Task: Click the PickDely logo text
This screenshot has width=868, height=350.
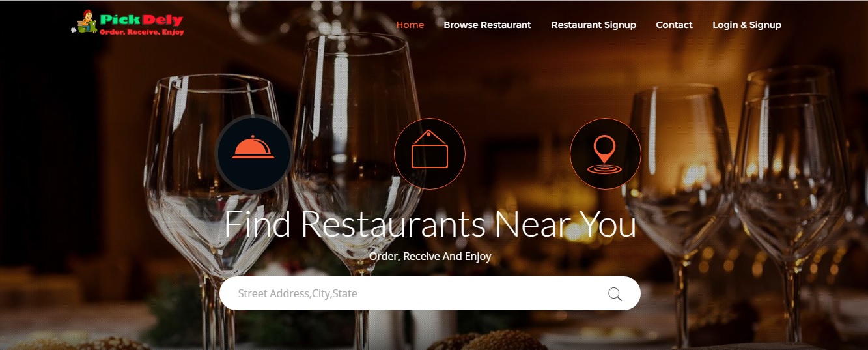Action: tap(141, 20)
